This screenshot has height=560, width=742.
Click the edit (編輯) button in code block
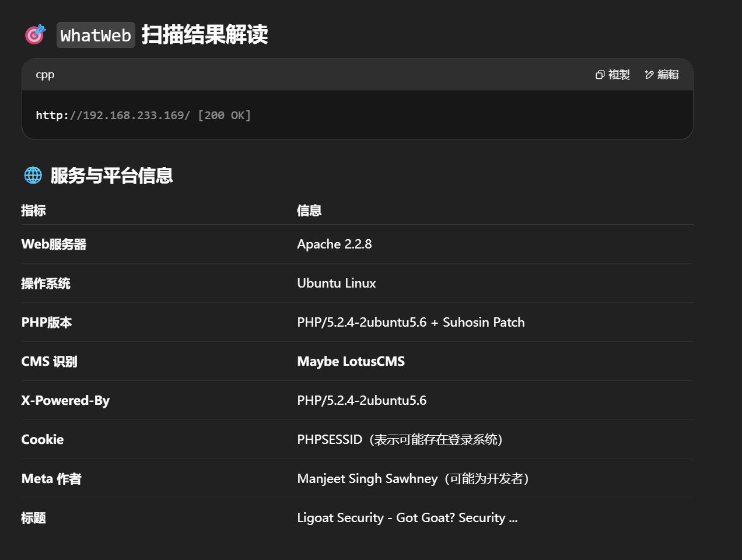[x=661, y=75]
